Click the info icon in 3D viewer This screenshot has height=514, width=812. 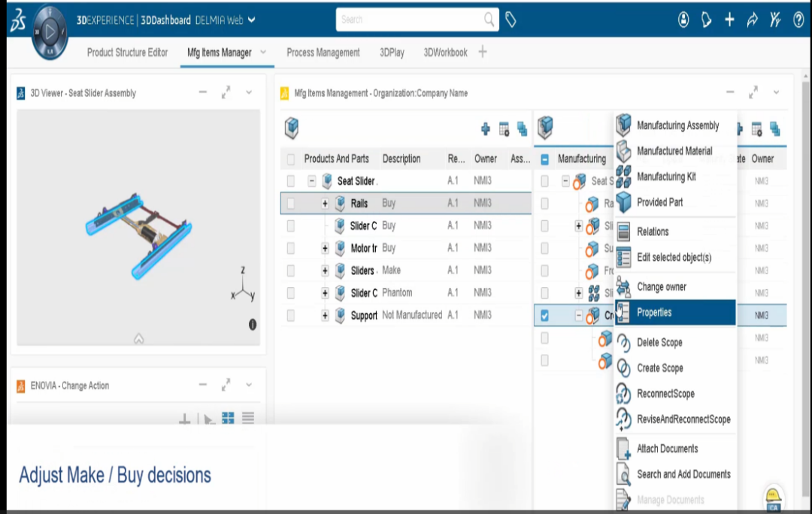[x=252, y=325]
